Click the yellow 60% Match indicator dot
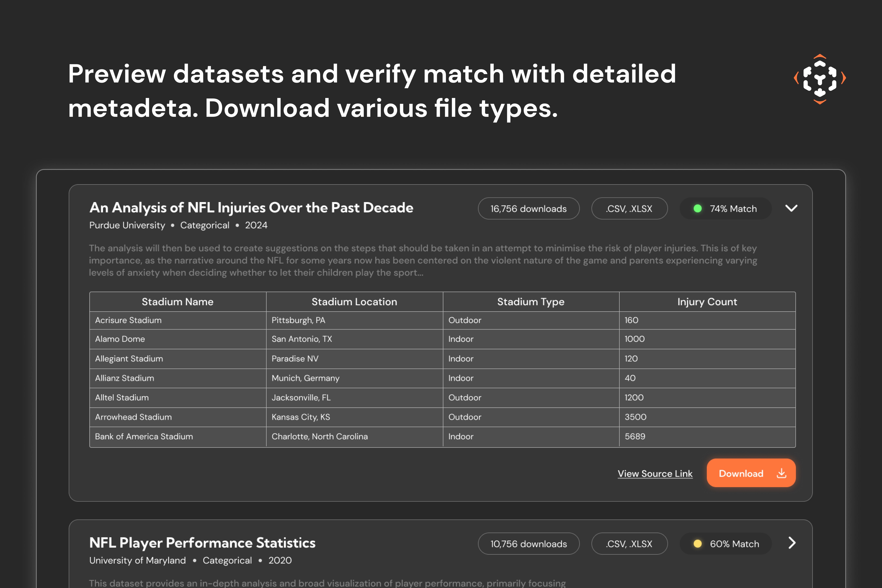882x588 pixels. click(697, 544)
